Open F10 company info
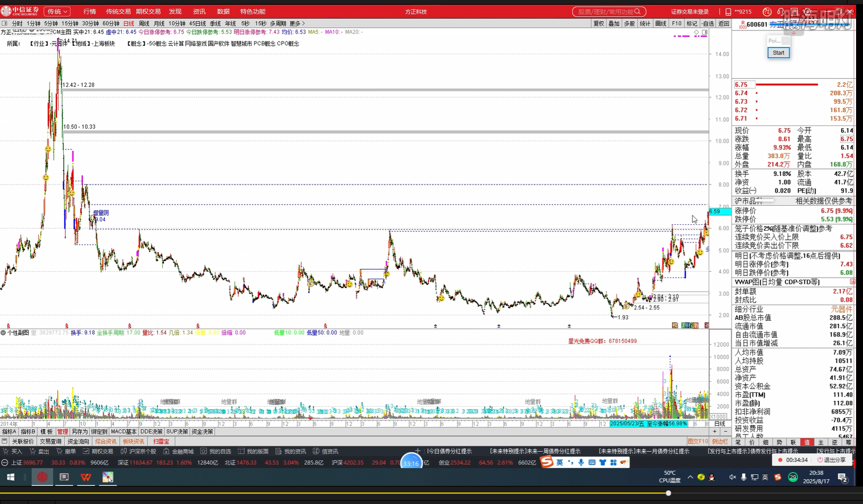863x504 pixels. pos(676,23)
